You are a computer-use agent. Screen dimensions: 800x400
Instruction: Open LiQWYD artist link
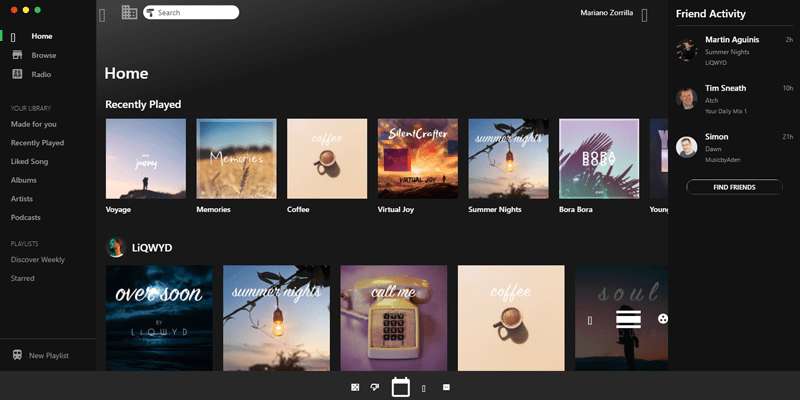[x=152, y=246]
